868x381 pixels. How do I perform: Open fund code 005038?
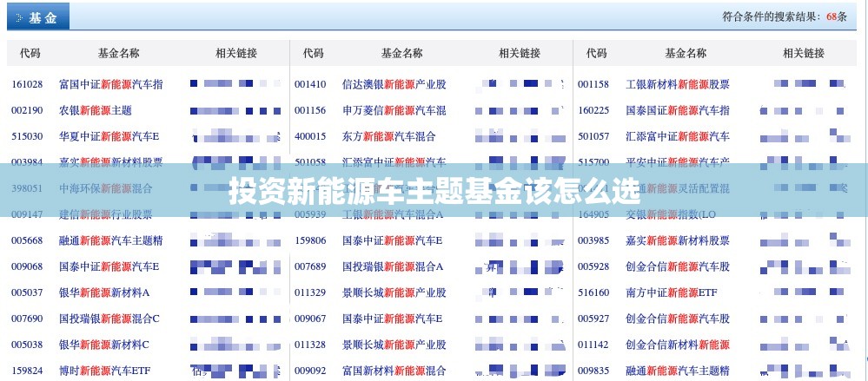[27, 345]
